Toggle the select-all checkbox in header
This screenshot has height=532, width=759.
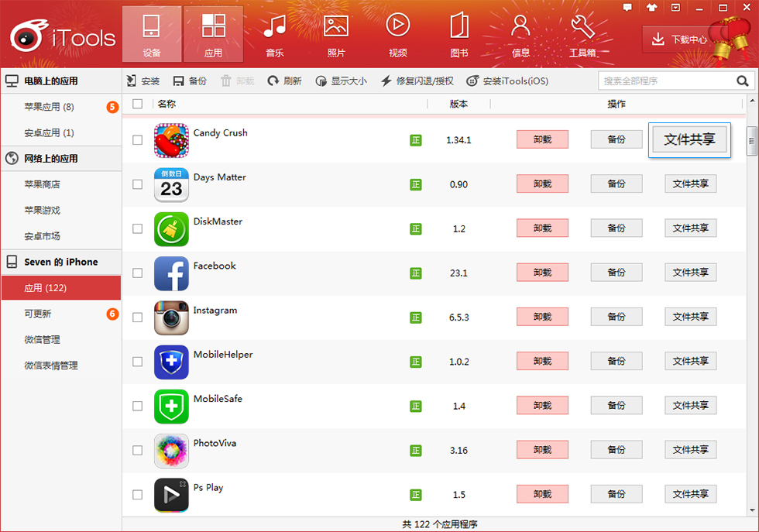[x=138, y=104]
